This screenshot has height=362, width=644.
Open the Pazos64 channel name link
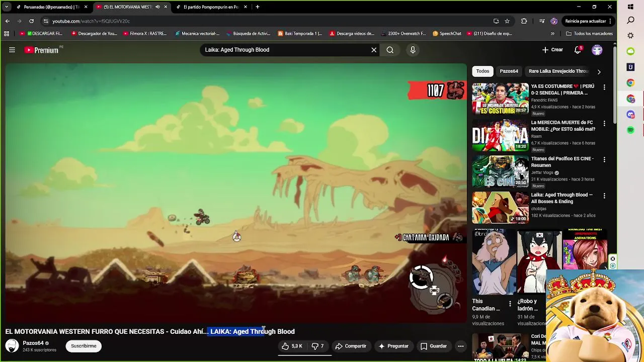tap(33, 343)
